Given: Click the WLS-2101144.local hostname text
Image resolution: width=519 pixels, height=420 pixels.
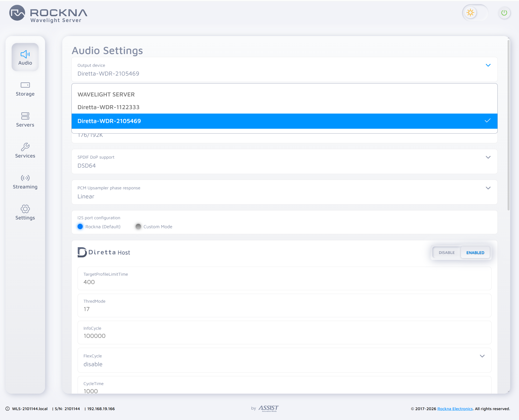Looking at the screenshot, I should 30,409.
